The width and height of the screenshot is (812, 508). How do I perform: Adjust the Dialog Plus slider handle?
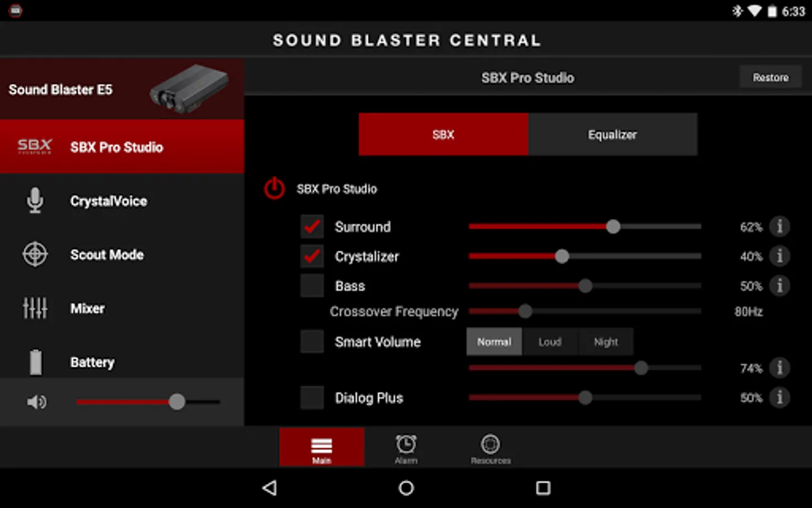click(585, 397)
